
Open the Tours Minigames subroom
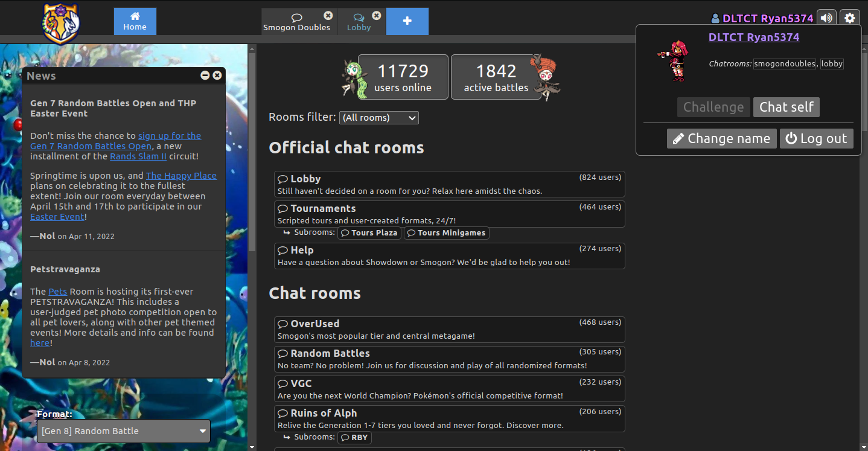pos(447,233)
